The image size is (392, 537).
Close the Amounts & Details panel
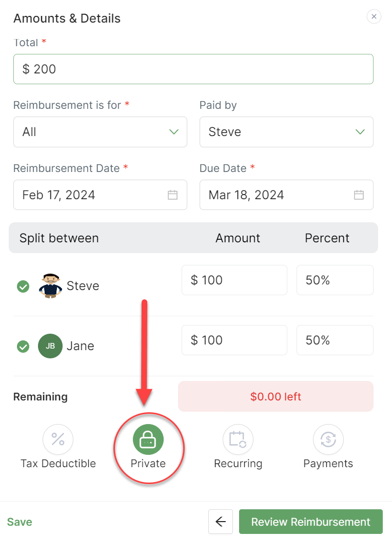click(374, 17)
